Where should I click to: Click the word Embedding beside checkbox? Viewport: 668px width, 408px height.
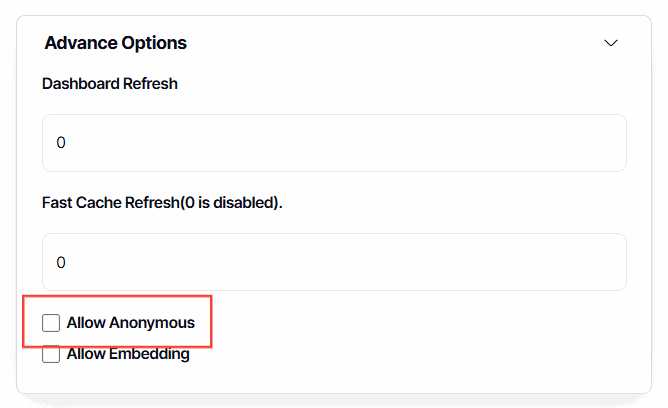[150, 353]
